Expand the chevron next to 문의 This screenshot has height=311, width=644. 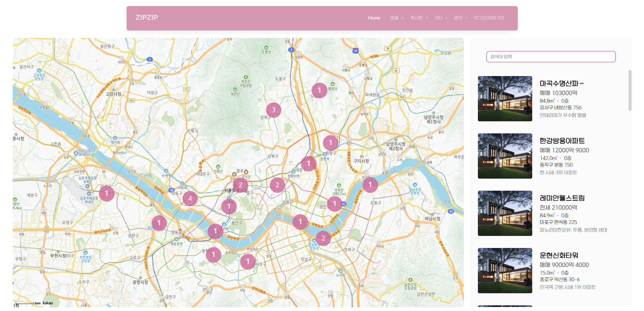click(466, 18)
